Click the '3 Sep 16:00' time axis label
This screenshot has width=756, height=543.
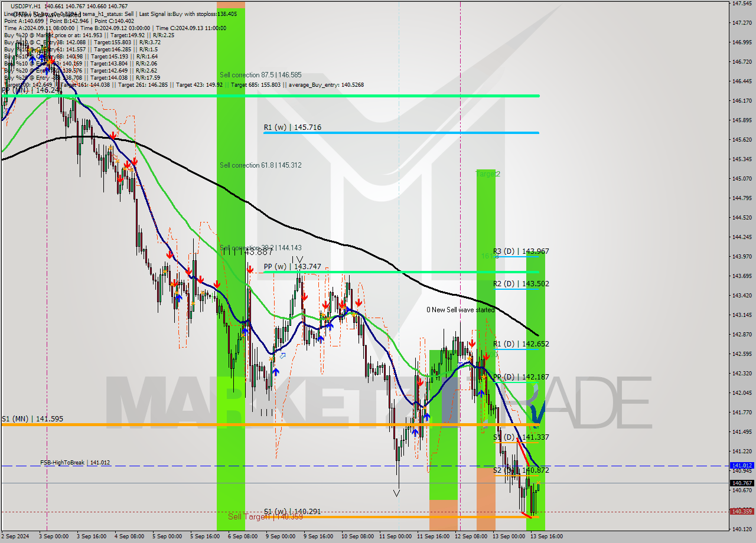(91, 537)
